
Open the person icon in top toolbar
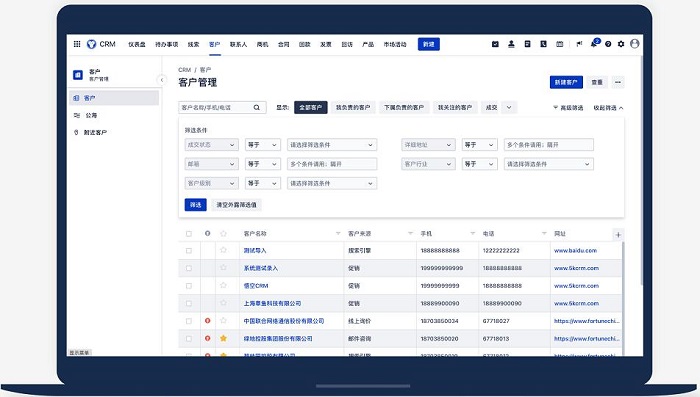[511, 44]
